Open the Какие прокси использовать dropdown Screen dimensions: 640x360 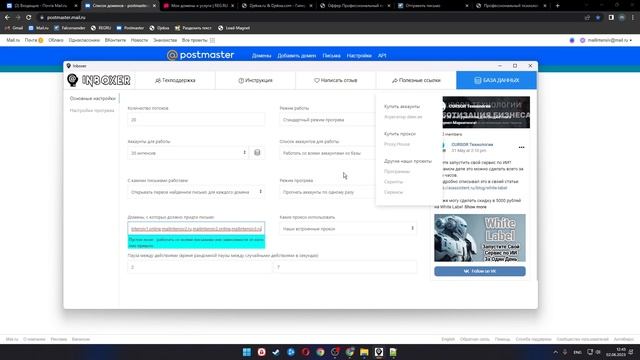tap(348, 229)
